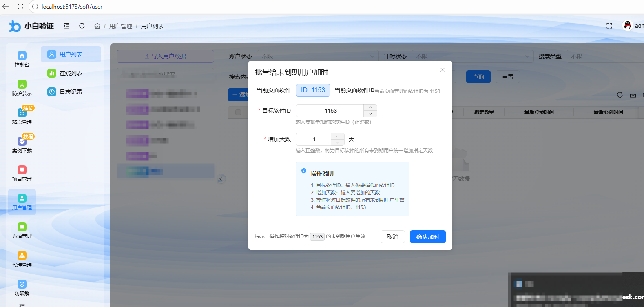
Task: Collapse the software list panel arrow
Action: [221, 179]
